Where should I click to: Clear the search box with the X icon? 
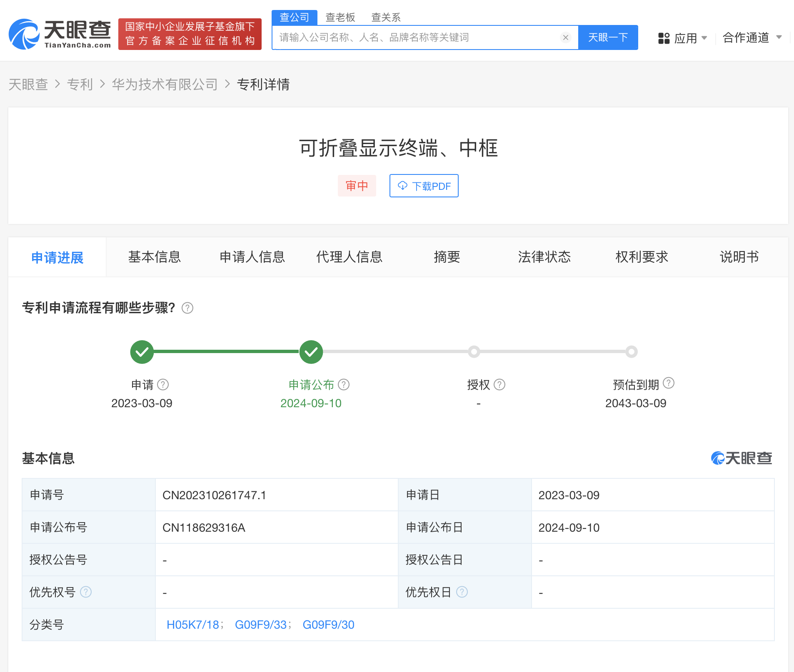point(565,37)
